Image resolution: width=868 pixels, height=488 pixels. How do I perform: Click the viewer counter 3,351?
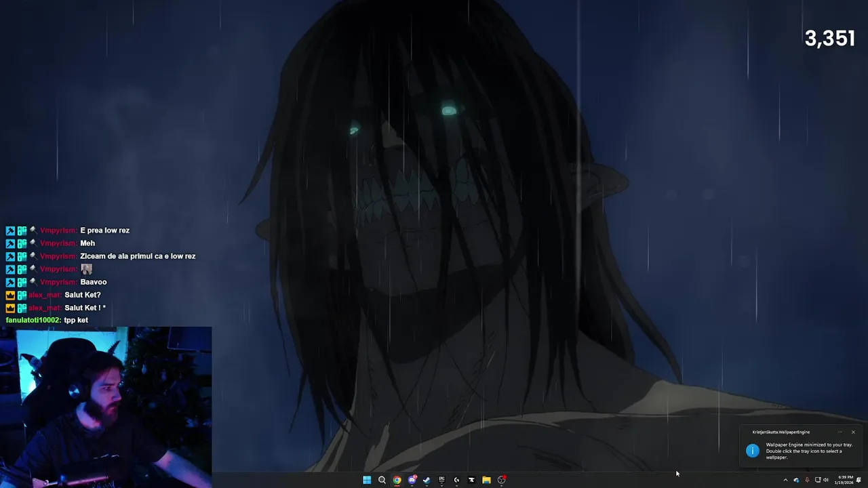(x=830, y=39)
